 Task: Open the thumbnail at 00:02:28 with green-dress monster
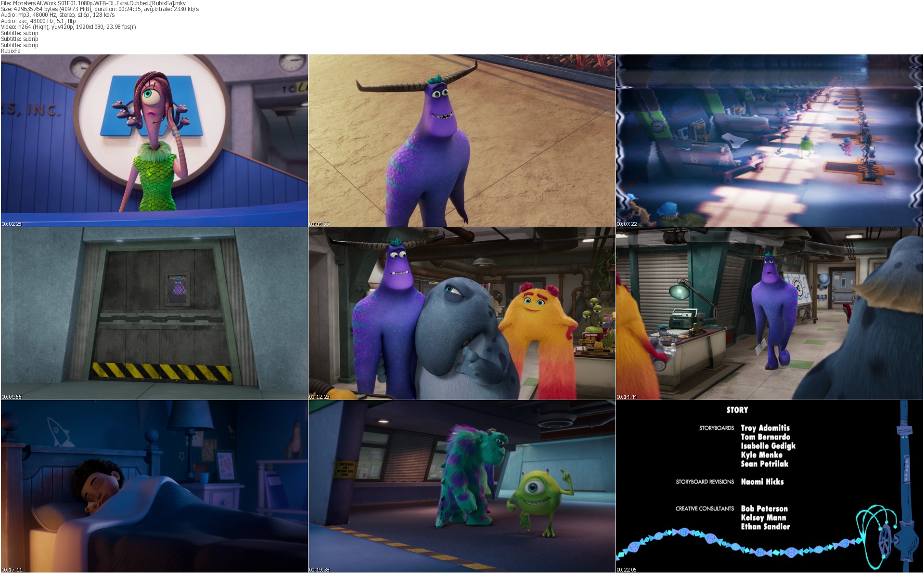pos(154,141)
